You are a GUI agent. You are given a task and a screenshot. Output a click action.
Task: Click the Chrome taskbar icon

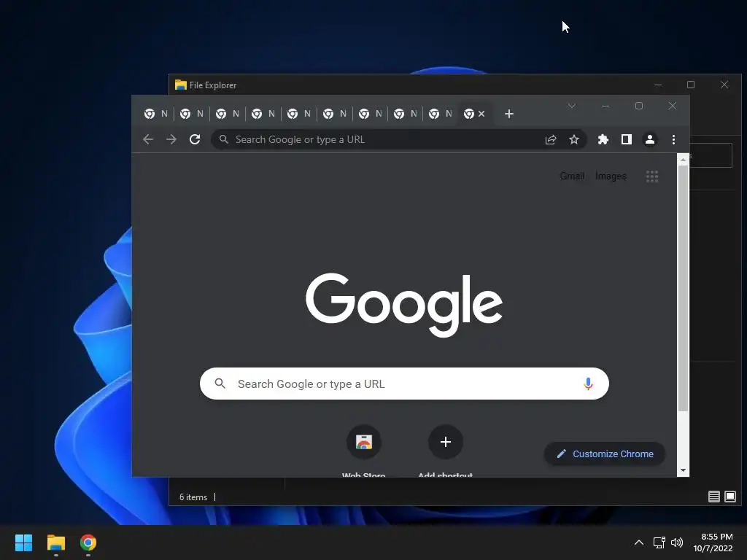pyautogui.click(x=88, y=542)
